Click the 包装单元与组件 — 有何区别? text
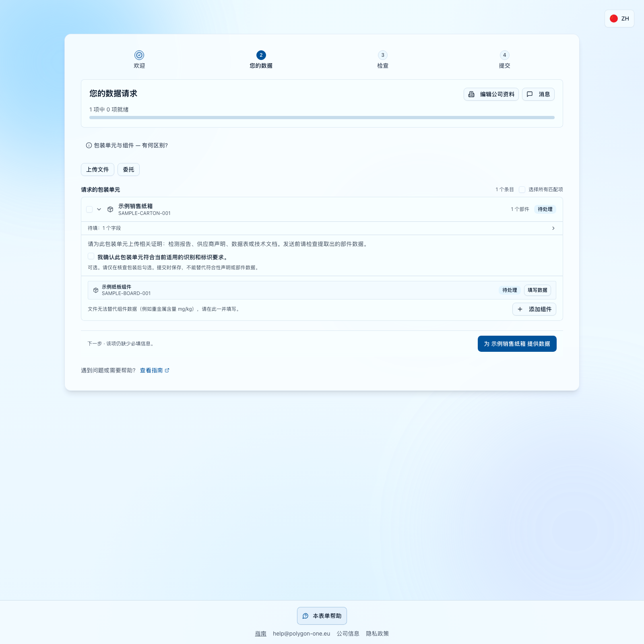Image resolution: width=644 pixels, height=644 pixels. pos(131,145)
